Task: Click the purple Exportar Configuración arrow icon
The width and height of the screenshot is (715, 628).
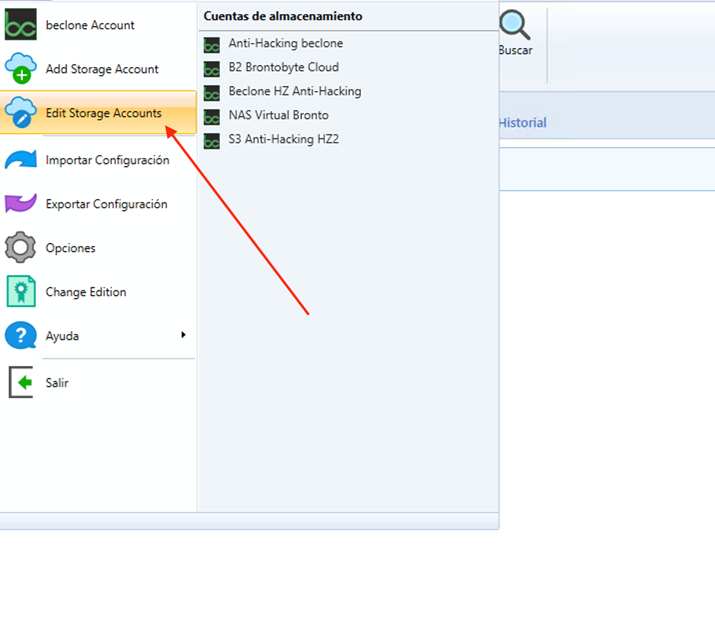Action: [21, 203]
